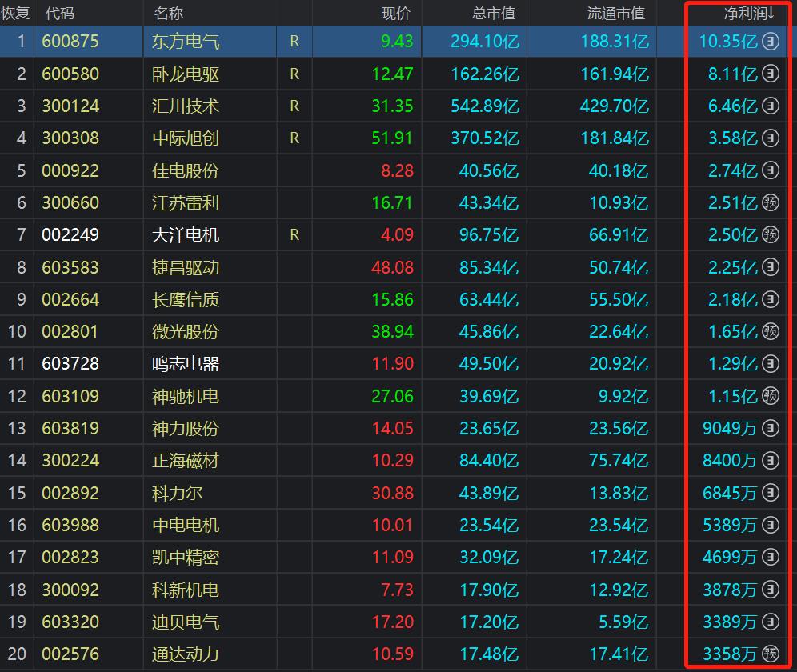
Task: Click the 名称 column header
Action: [x=169, y=14]
